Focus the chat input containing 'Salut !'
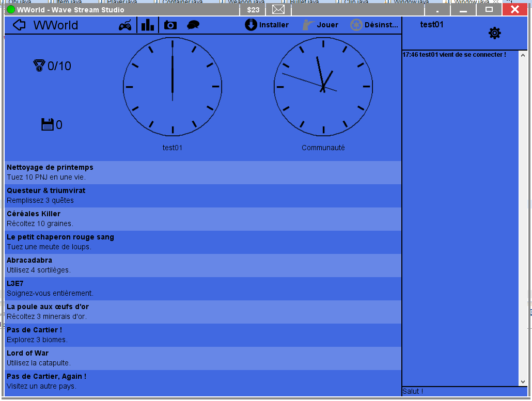This screenshot has height=401, width=532. tap(460, 391)
